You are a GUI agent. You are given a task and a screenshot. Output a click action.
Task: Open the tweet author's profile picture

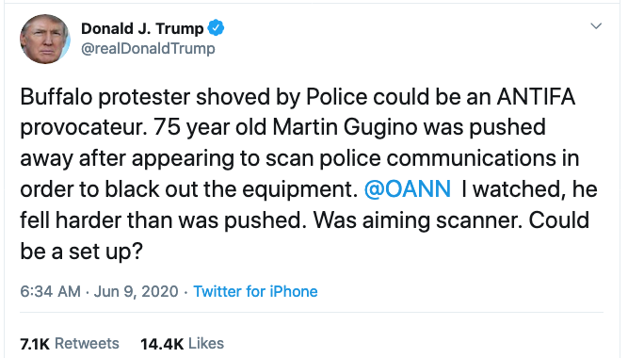point(45,39)
